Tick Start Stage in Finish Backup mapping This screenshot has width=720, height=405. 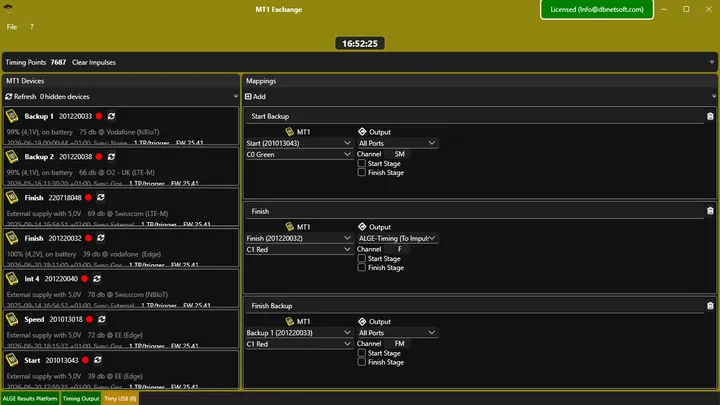(x=362, y=353)
